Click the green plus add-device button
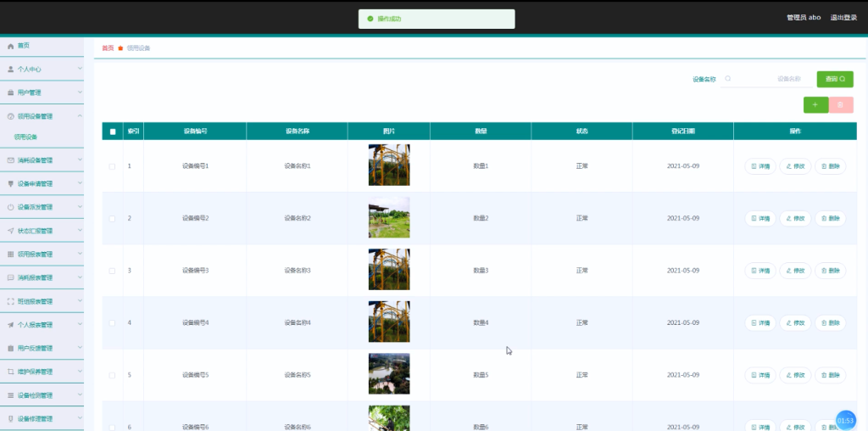This screenshot has height=431, width=868. pyautogui.click(x=815, y=104)
